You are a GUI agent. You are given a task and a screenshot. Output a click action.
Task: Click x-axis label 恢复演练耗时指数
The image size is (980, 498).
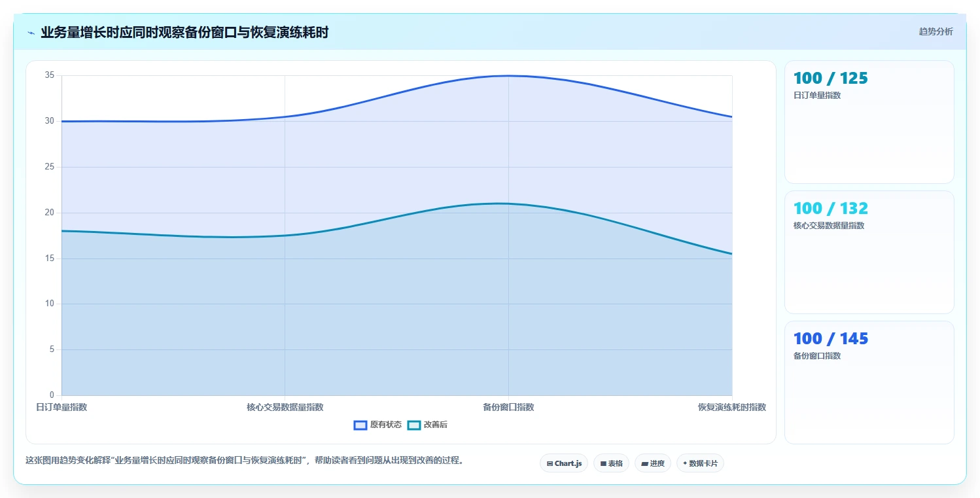point(732,407)
